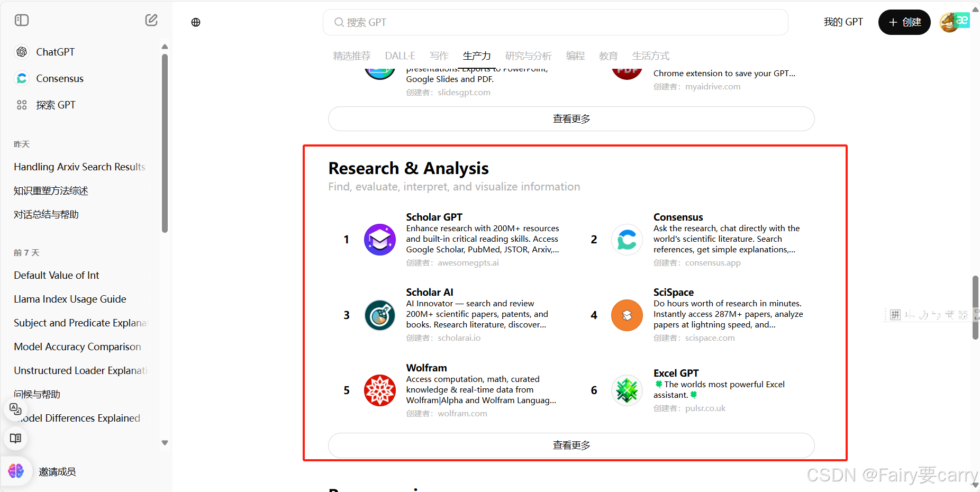
Task: Click 查看更多 under Research & Analysis
Action: click(571, 445)
